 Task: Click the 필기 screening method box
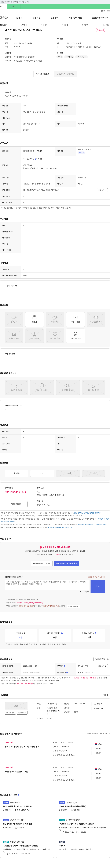tap(68, 473)
